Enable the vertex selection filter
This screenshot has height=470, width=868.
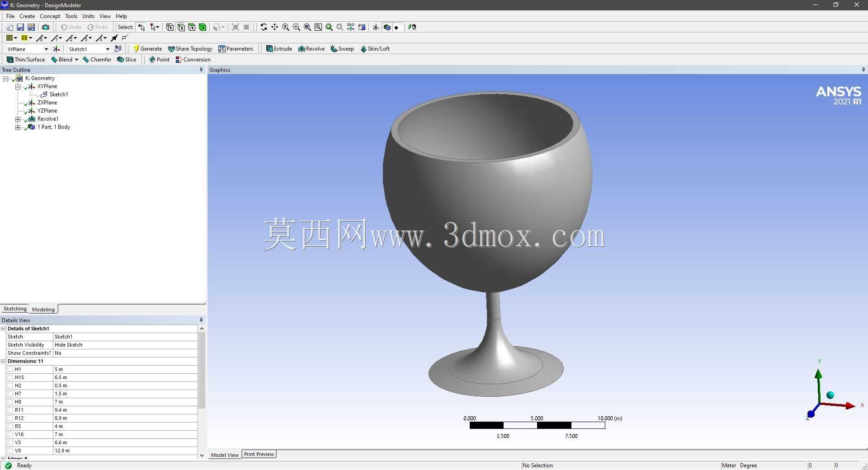tap(170, 27)
